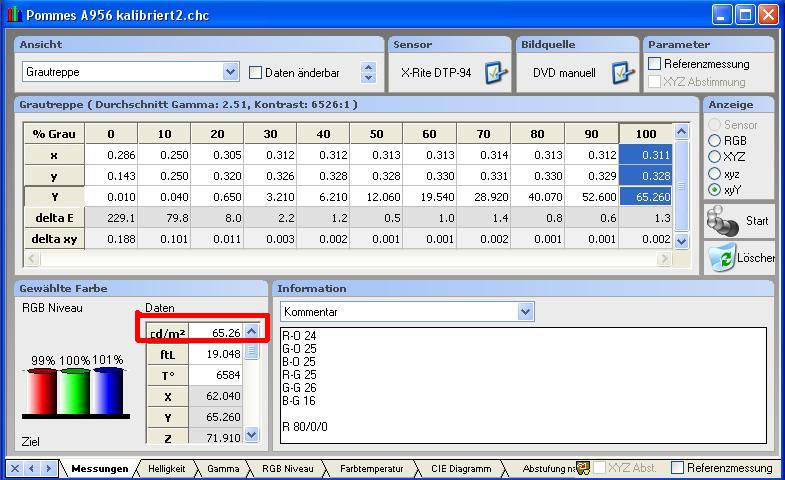Enable the Daten änderbar checkbox
The height and width of the screenshot is (480, 785).
pyautogui.click(x=255, y=73)
